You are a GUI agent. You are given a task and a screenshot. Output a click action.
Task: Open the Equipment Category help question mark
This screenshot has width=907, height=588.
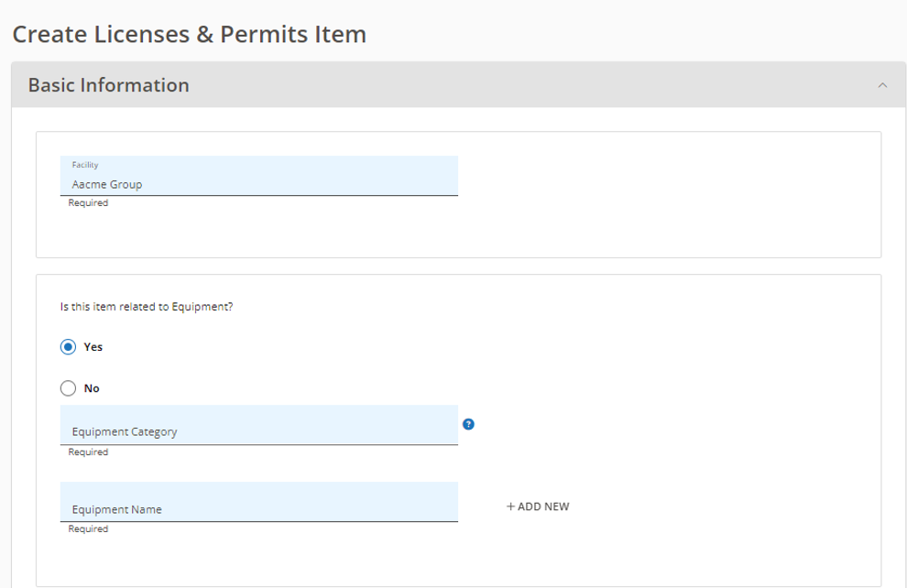[468, 424]
